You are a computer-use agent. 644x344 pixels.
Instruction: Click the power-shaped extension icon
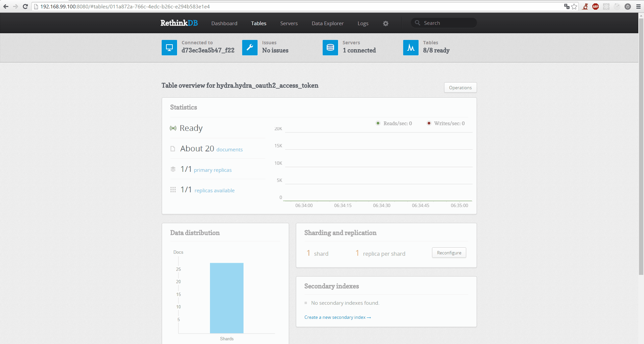click(x=628, y=6)
